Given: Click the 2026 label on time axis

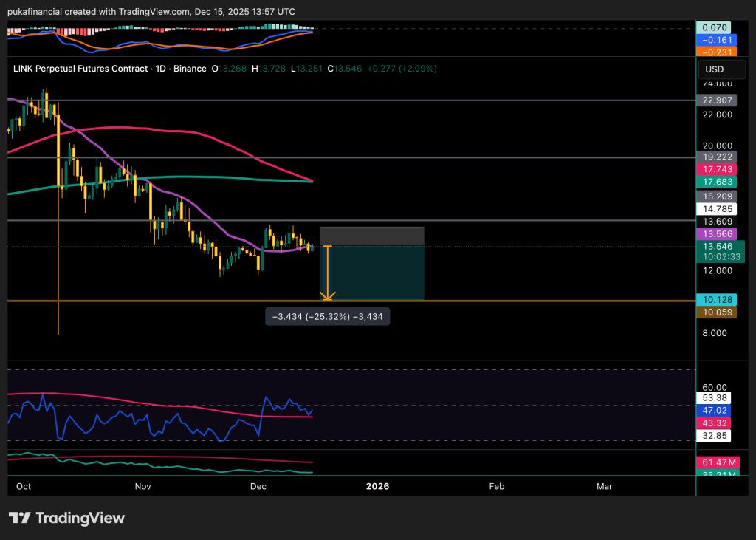Looking at the screenshot, I should coord(377,486).
